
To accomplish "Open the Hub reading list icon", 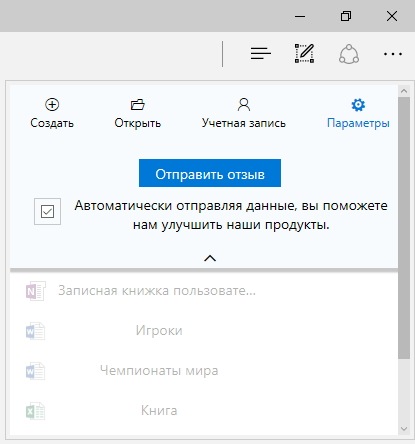I will pyautogui.click(x=261, y=53).
